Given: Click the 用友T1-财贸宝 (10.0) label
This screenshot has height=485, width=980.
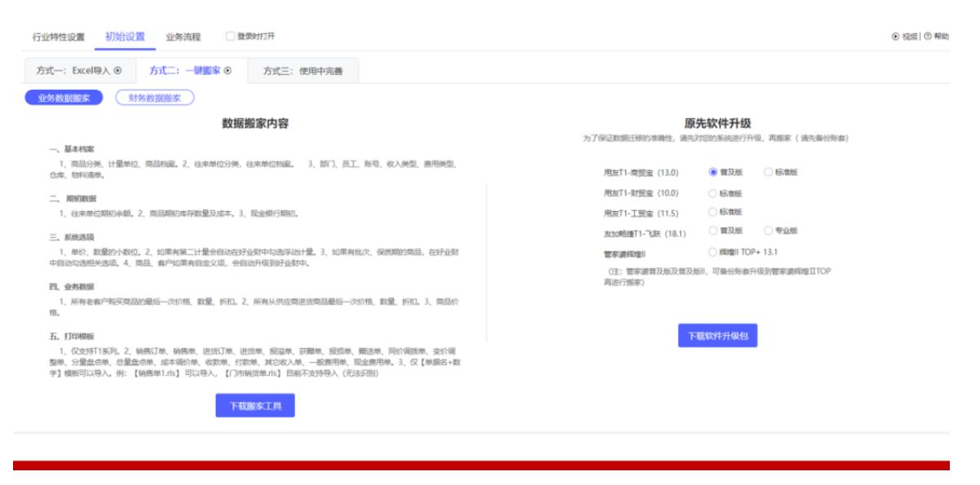Looking at the screenshot, I should [641, 193].
